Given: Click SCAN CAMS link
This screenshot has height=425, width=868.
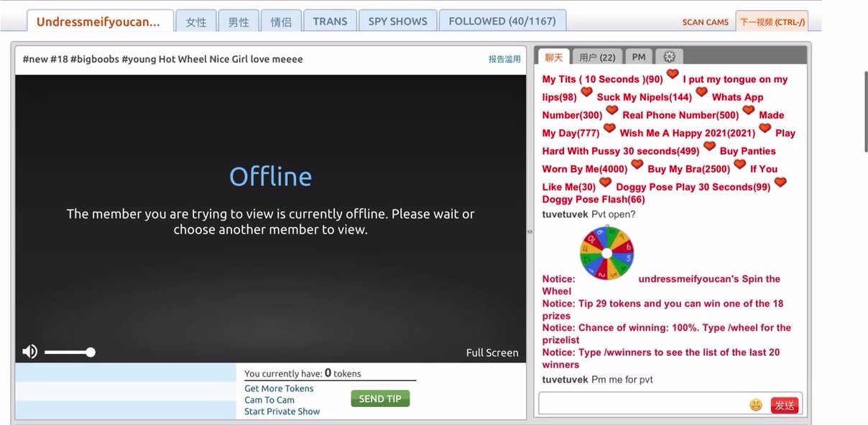Looking at the screenshot, I should [705, 22].
